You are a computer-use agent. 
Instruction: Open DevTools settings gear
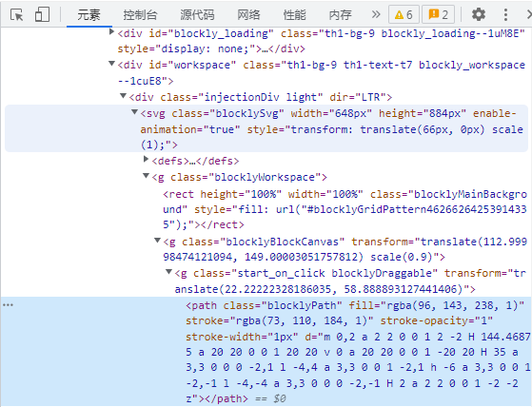[479, 14]
